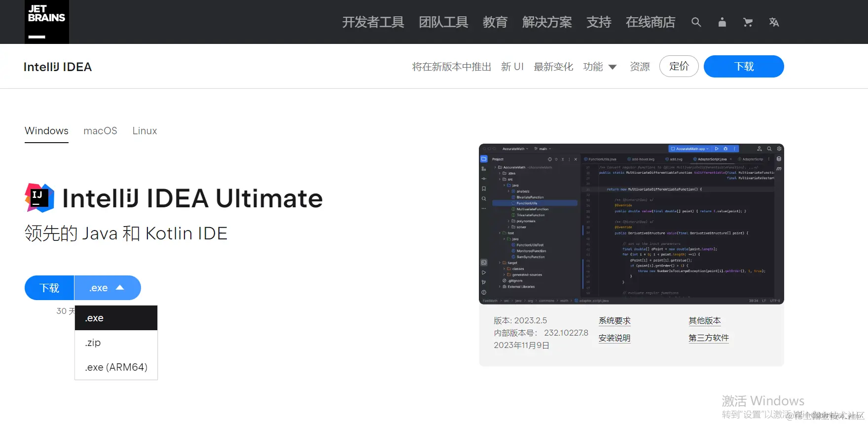Viewport: 868px width, 424px height.
Task: Select the Windows tab
Action: click(x=46, y=131)
